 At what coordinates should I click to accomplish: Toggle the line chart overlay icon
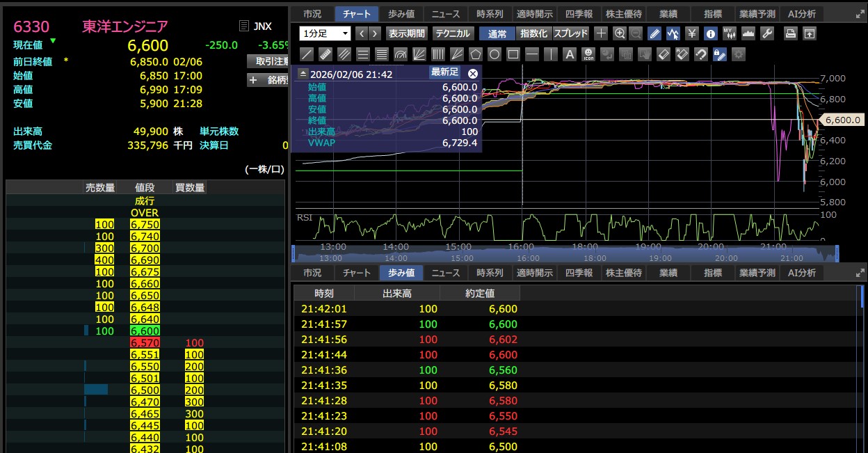pos(673,33)
